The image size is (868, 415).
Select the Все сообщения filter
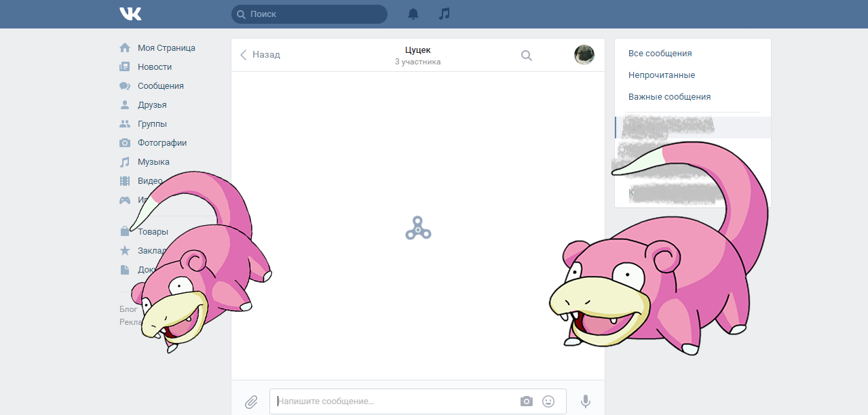tap(660, 54)
